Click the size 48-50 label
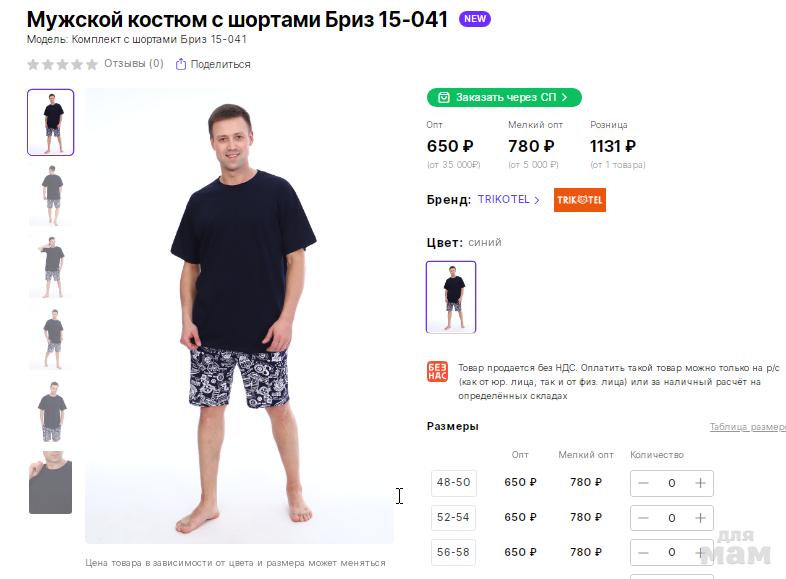This screenshot has width=786, height=579. click(x=453, y=483)
